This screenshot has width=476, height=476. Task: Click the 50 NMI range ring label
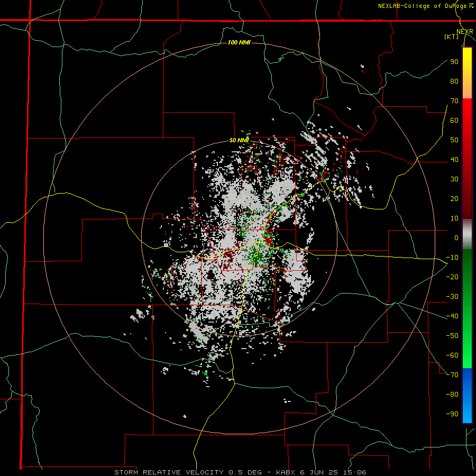(239, 140)
